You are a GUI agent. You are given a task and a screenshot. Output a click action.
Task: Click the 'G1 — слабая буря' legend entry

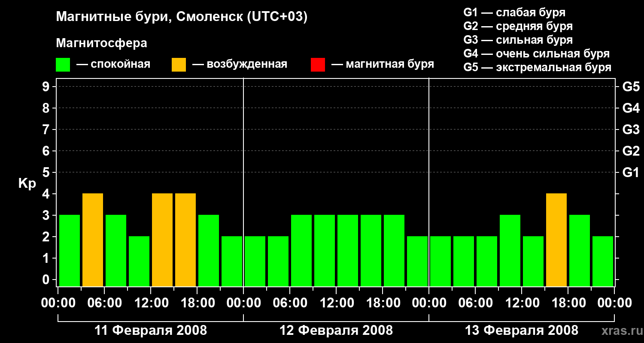pos(514,12)
